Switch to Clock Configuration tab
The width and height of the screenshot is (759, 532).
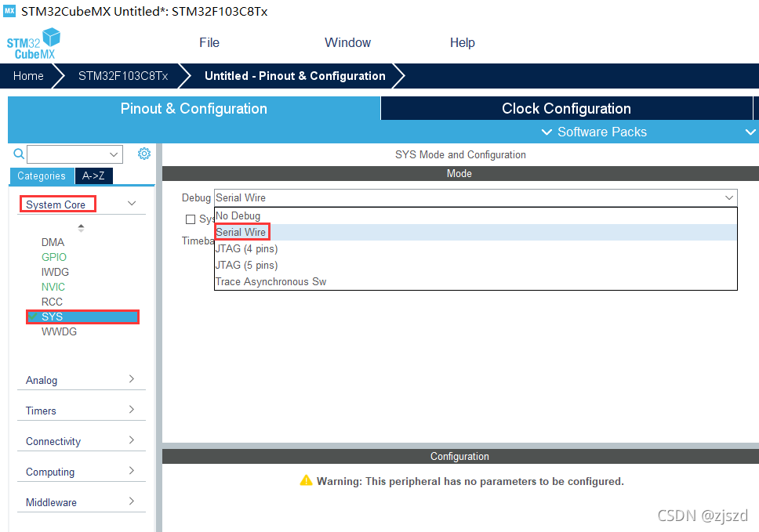pyautogui.click(x=566, y=108)
